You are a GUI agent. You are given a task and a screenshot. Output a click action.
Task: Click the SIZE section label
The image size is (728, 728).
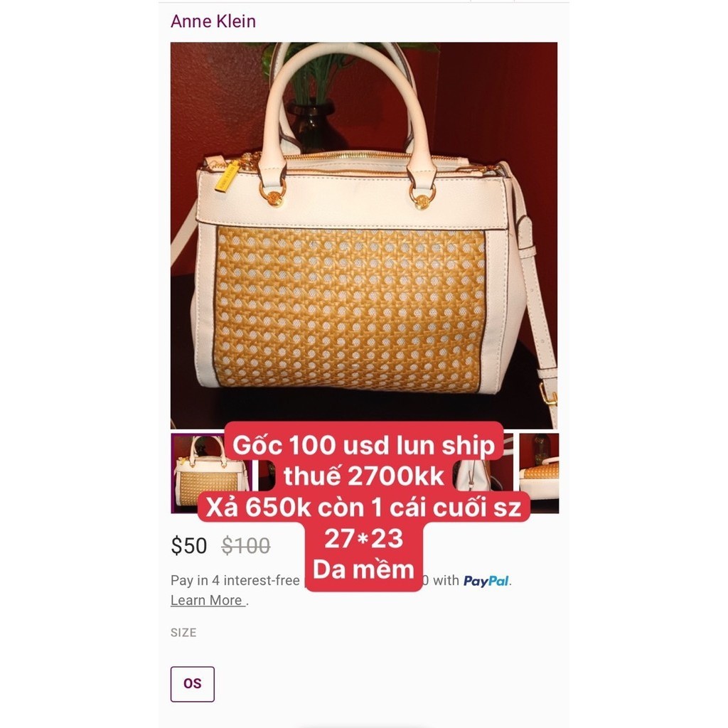pyautogui.click(x=183, y=632)
